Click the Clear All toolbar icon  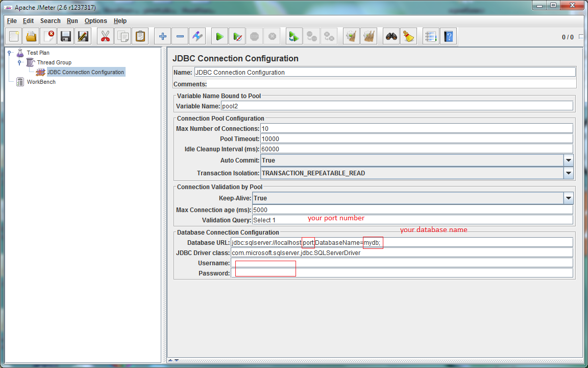(x=369, y=36)
